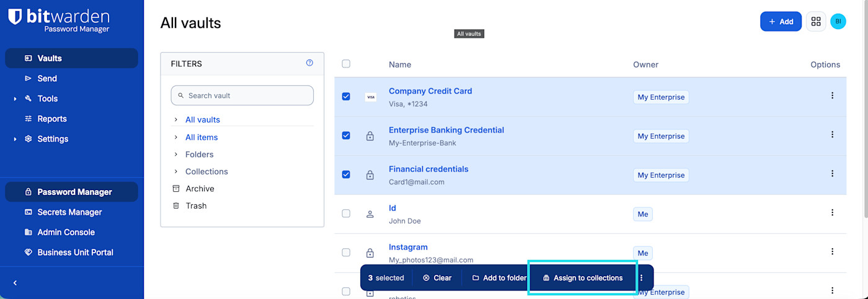The image size is (868, 299).
Task: Open options menu for Company Credit Card
Action: [x=832, y=95]
